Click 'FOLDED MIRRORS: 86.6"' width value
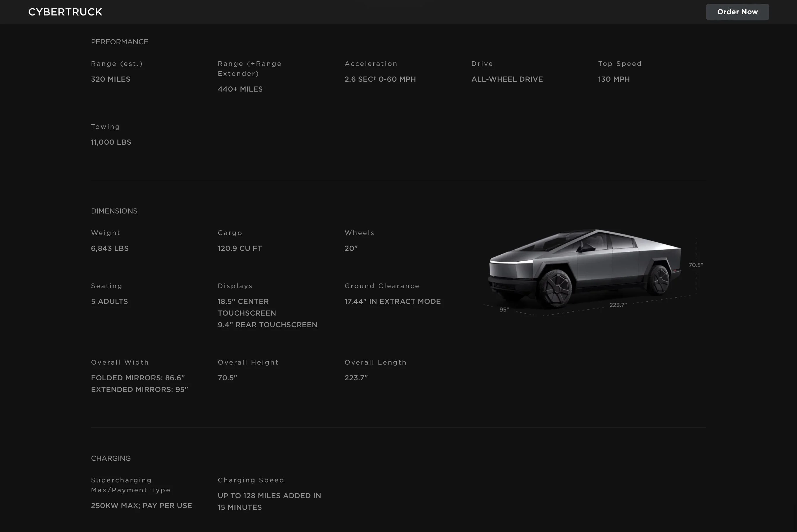 coord(138,378)
